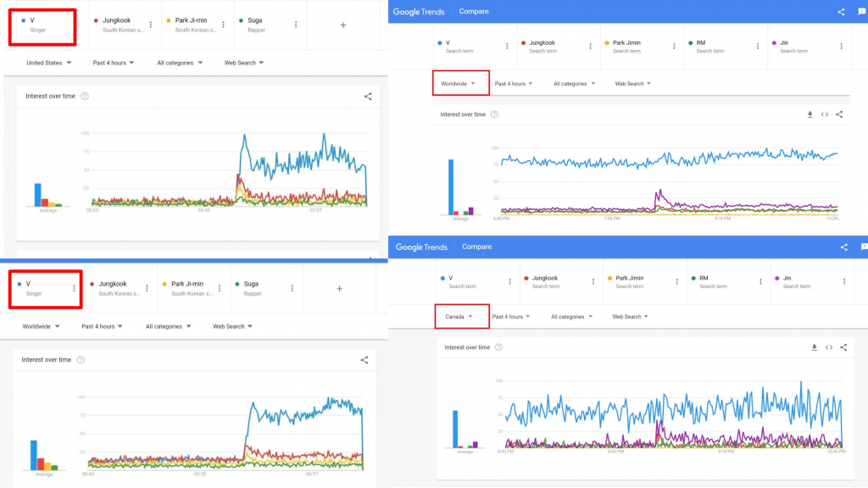Open the Canada region dropdown
The height and width of the screenshot is (488, 868).
pos(459,317)
